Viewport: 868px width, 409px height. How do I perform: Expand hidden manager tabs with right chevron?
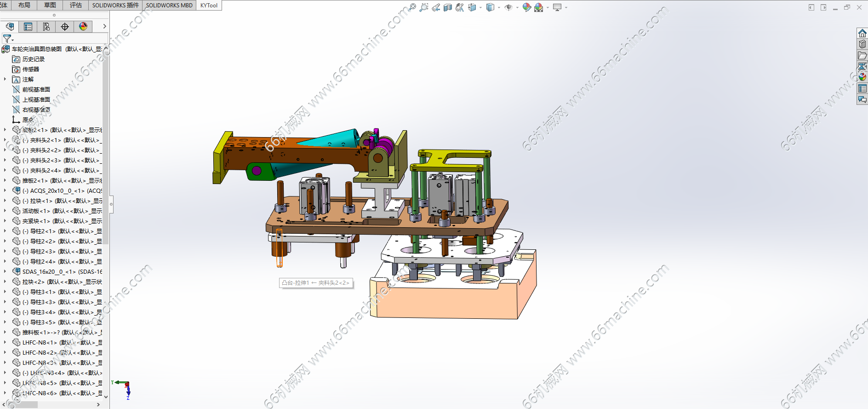point(104,27)
